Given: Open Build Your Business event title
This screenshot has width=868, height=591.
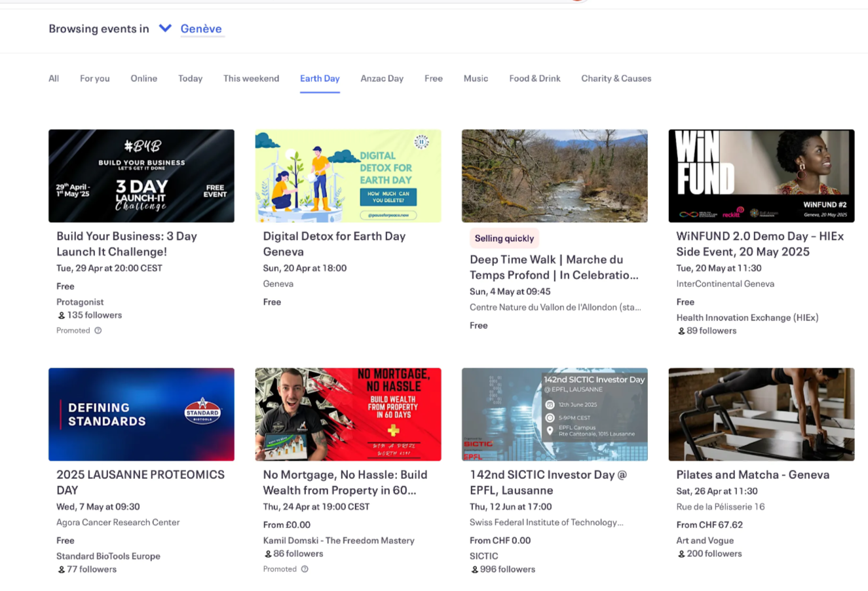Looking at the screenshot, I should point(126,244).
